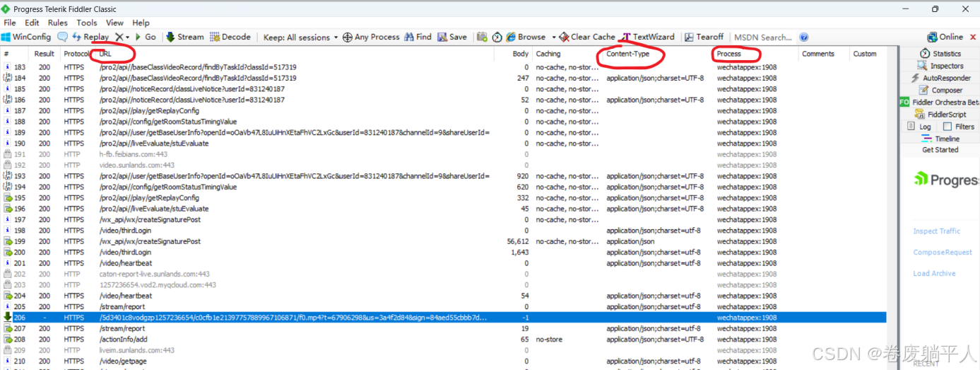Switch to the Statistics tab
The image size is (980, 370).
click(x=940, y=53)
